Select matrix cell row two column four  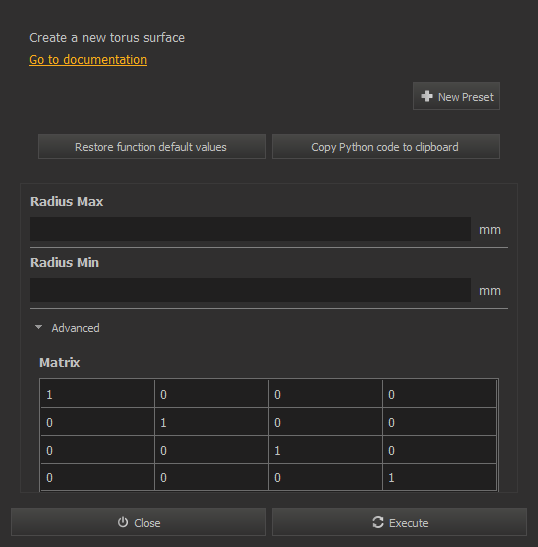(x=440, y=422)
